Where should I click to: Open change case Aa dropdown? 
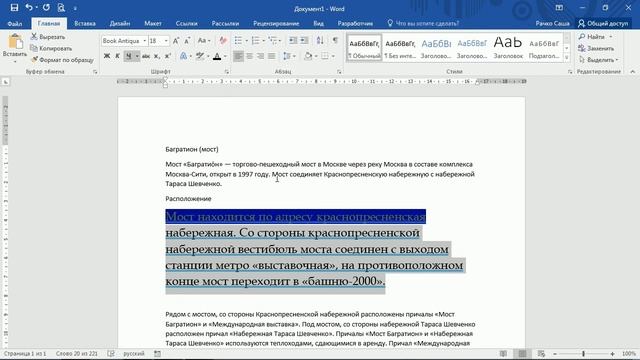204,41
